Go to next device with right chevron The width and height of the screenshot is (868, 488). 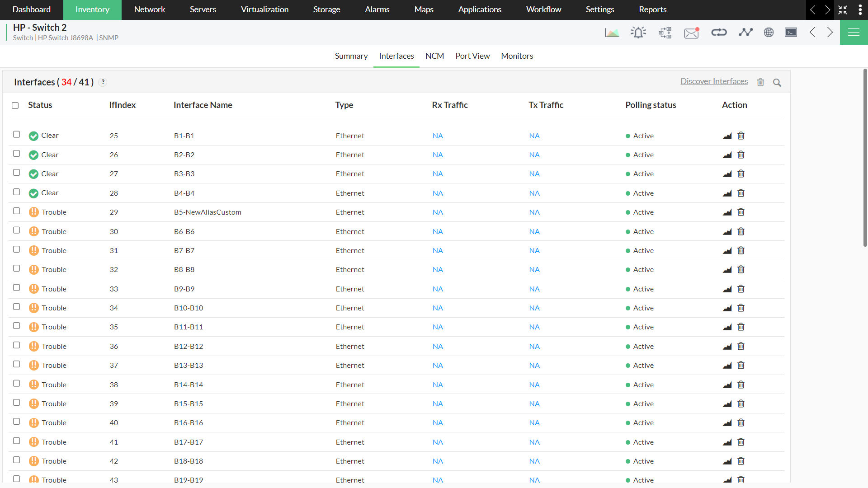[830, 33]
